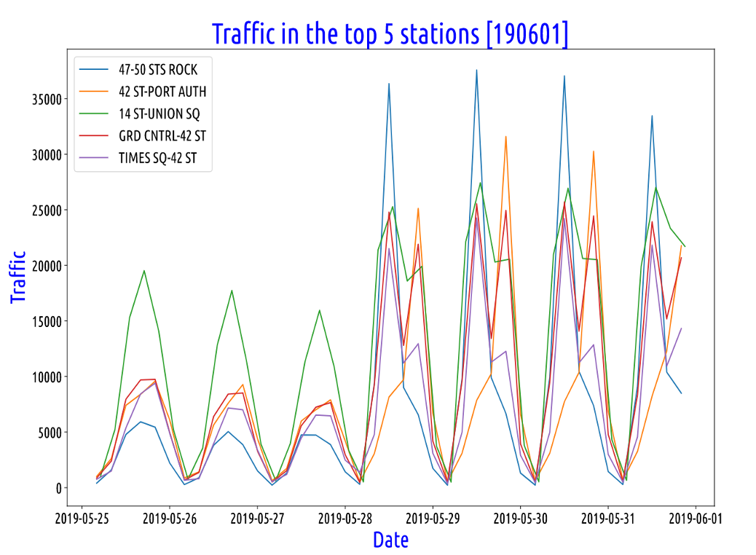Select the green line's first peak near 2019-05-26
The width and height of the screenshot is (756, 555).
[143, 269]
